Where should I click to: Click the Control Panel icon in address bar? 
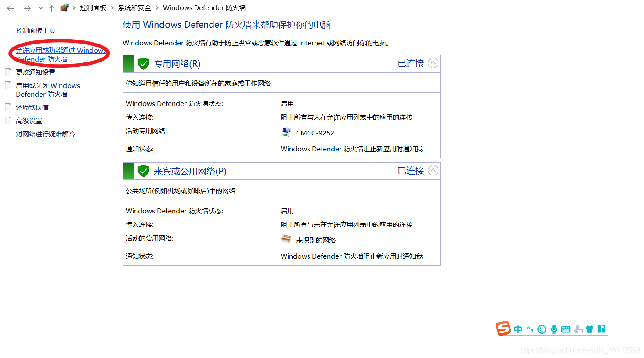(65, 7)
